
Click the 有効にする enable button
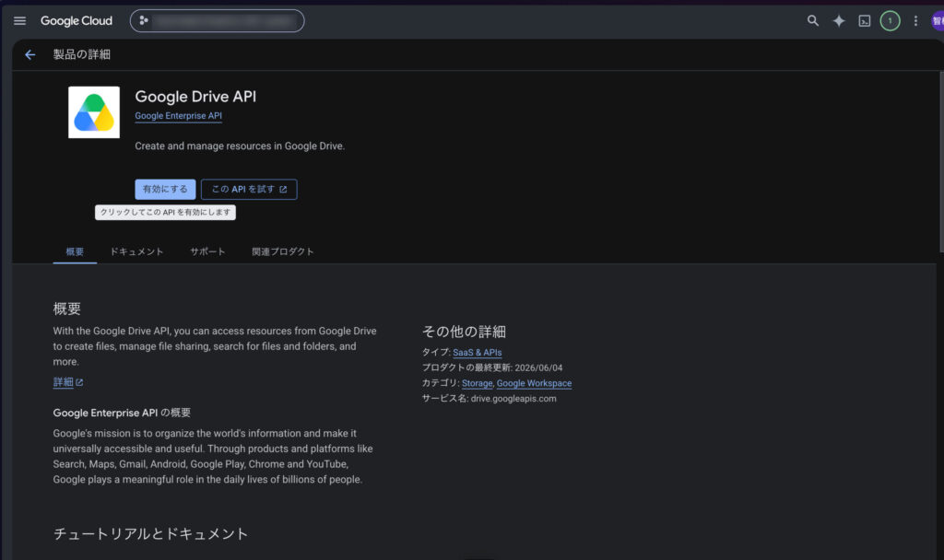point(165,189)
